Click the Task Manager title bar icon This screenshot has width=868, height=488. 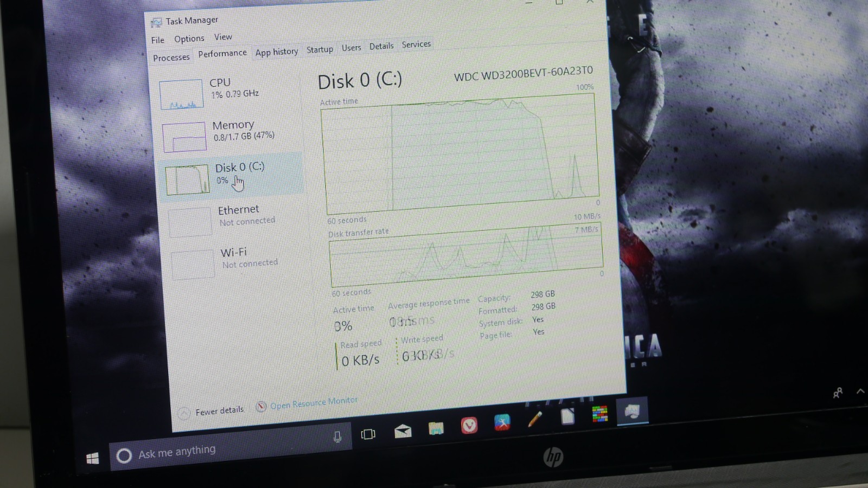[156, 22]
